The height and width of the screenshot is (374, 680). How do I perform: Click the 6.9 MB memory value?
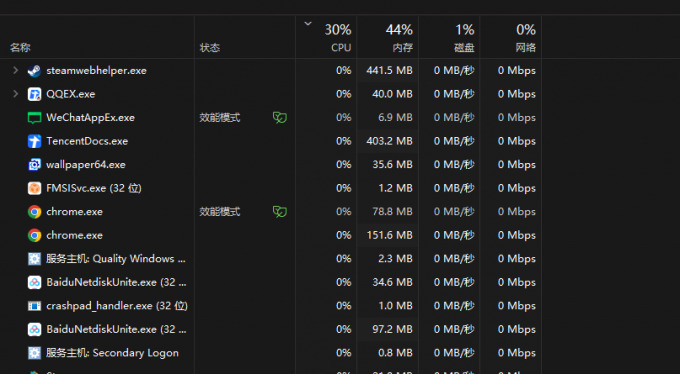coord(395,118)
